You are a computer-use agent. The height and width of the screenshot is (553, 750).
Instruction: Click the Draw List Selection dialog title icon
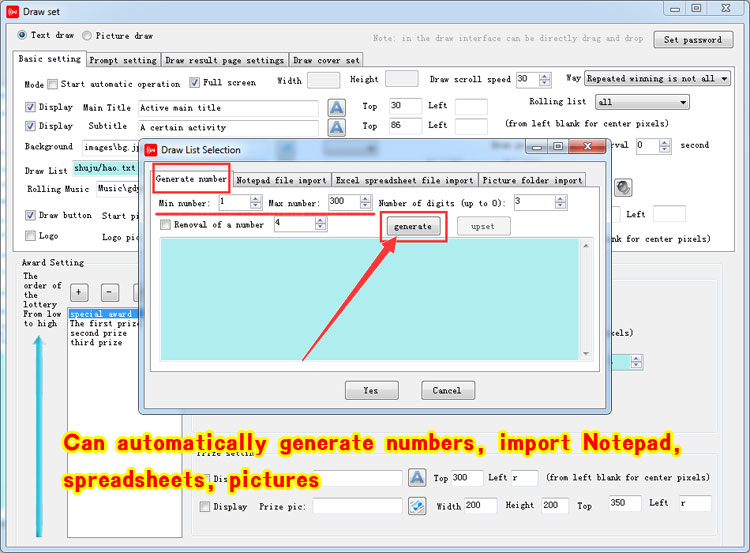click(x=150, y=150)
